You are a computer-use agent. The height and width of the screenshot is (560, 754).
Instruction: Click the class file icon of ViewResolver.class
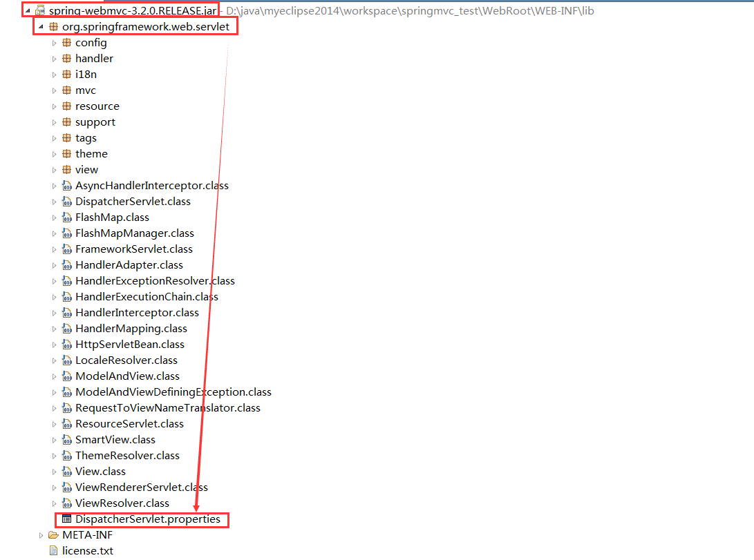[67, 503]
